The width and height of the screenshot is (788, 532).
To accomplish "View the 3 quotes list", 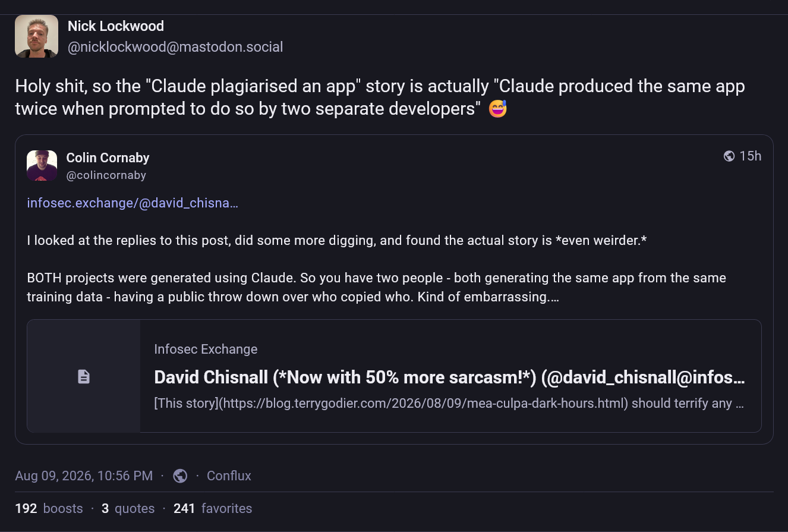I will (x=128, y=508).
